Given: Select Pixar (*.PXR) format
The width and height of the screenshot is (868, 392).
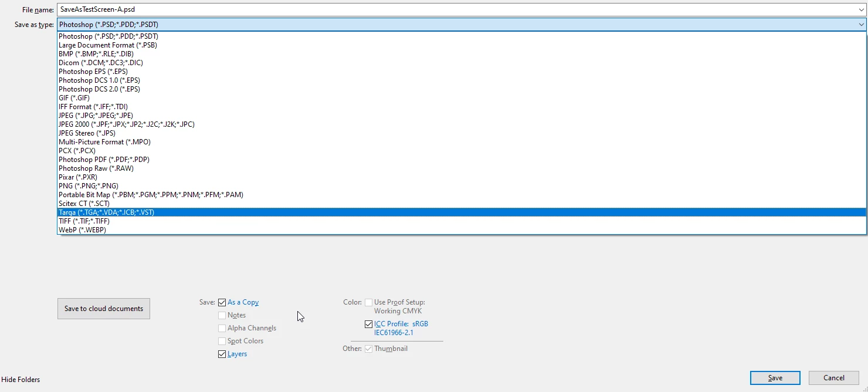Looking at the screenshot, I should 462,177.
